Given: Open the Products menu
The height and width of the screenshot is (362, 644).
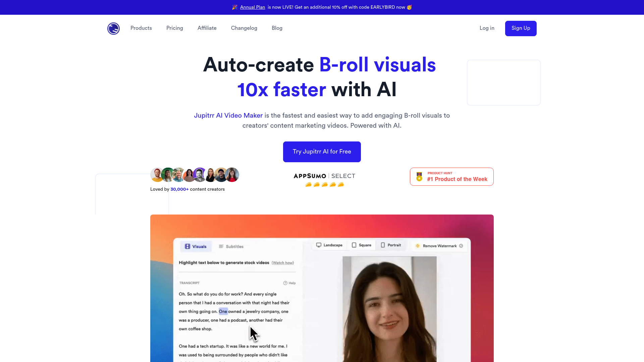Looking at the screenshot, I should (141, 28).
